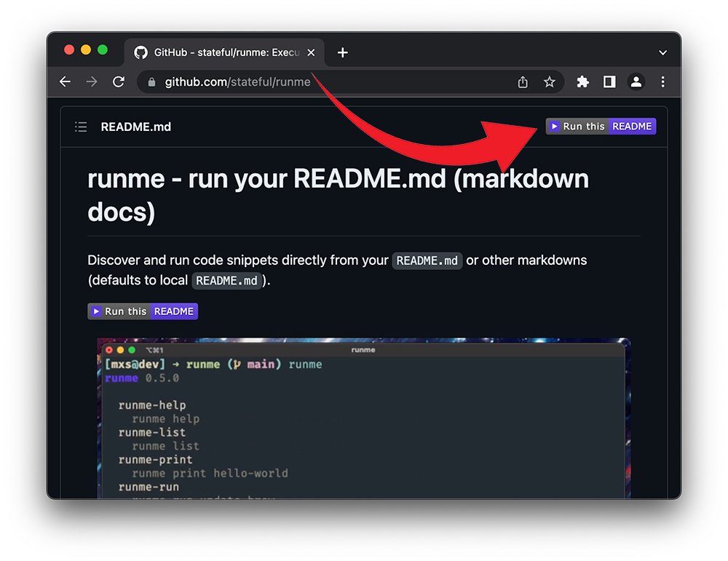Open a new browser tab
Image resolution: width=728 pixels, height=561 pixels.
(342, 52)
